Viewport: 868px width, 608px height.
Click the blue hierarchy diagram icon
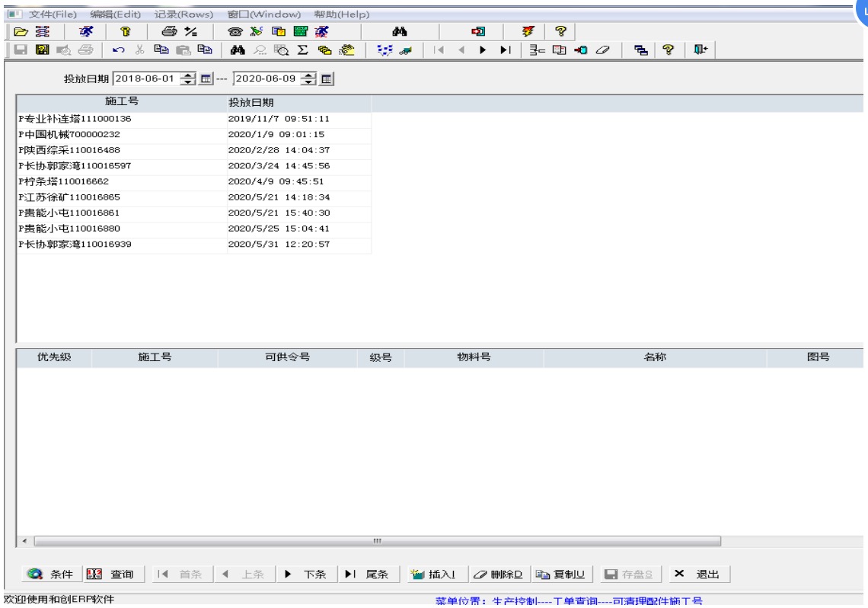pyautogui.click(x=385, y=50)
